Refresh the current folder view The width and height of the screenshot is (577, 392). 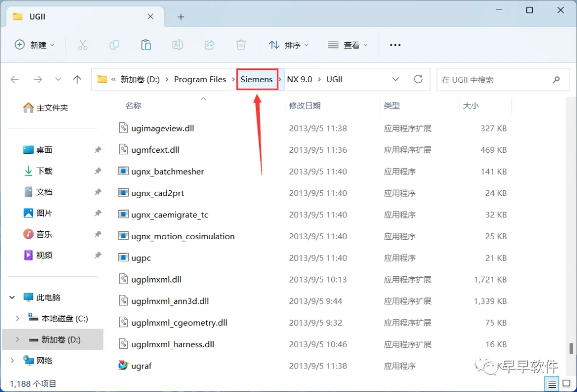tap(418, 79)
